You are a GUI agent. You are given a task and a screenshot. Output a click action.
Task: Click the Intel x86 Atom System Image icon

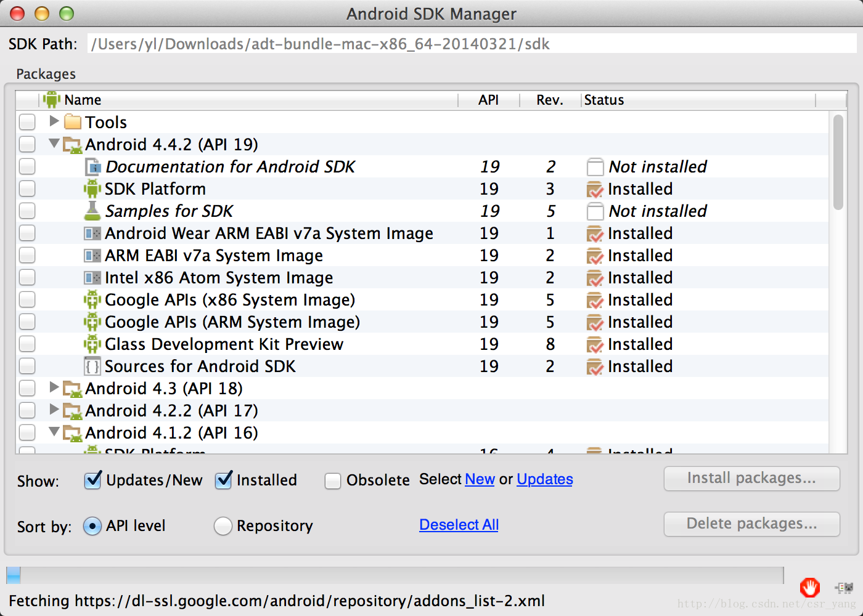(92, 278)
